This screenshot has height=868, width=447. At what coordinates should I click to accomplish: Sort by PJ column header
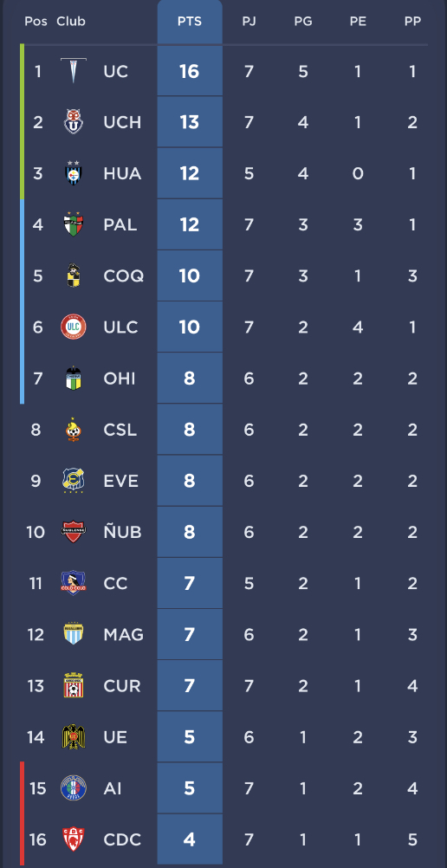tap(249, 22)
